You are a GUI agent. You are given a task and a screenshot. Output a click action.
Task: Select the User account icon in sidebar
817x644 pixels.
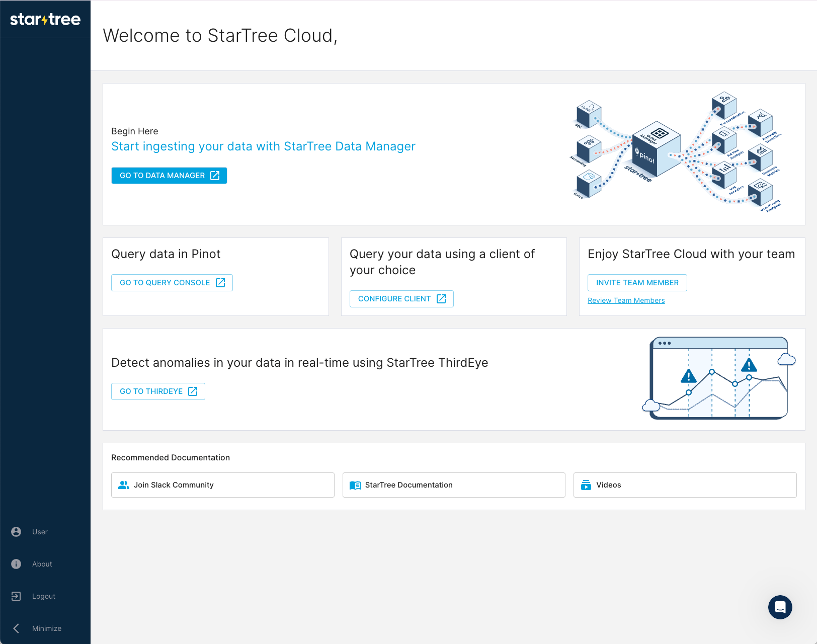[16, 532]
